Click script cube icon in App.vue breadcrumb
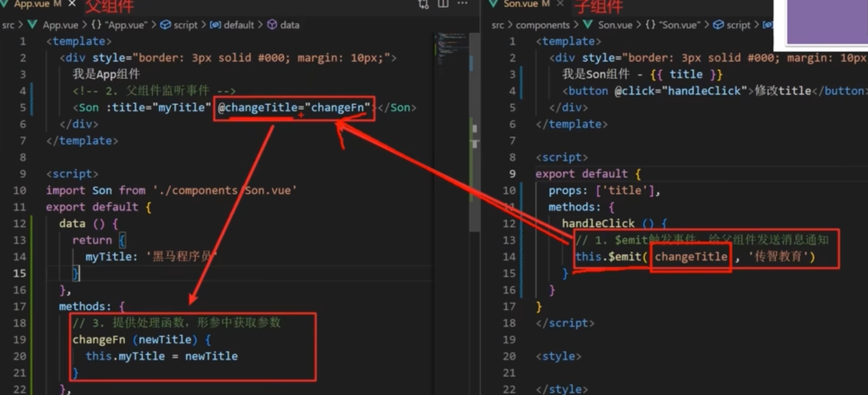This screenshot has width=868, height=395. (165, 25)
